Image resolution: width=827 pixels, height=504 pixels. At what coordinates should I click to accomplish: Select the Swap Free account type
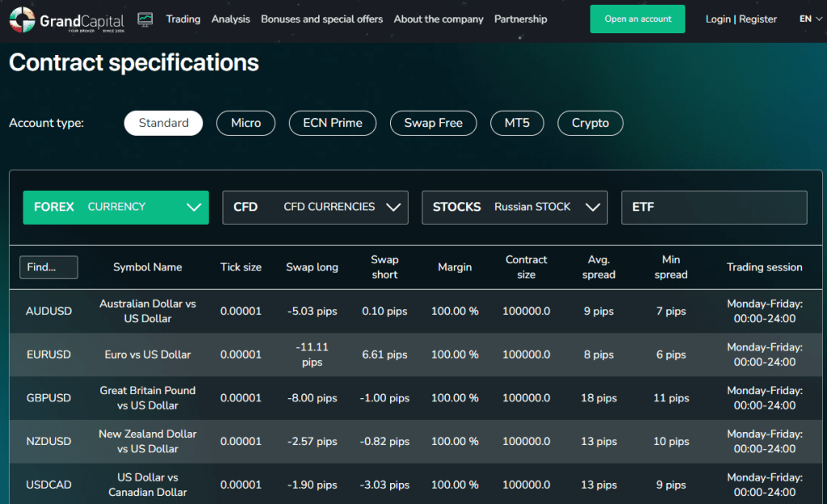pos(434,123)
